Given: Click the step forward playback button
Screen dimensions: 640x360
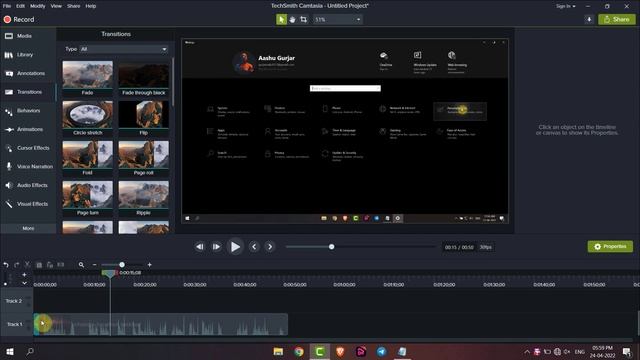Looking at the screenshot, I should pos(216,247).
